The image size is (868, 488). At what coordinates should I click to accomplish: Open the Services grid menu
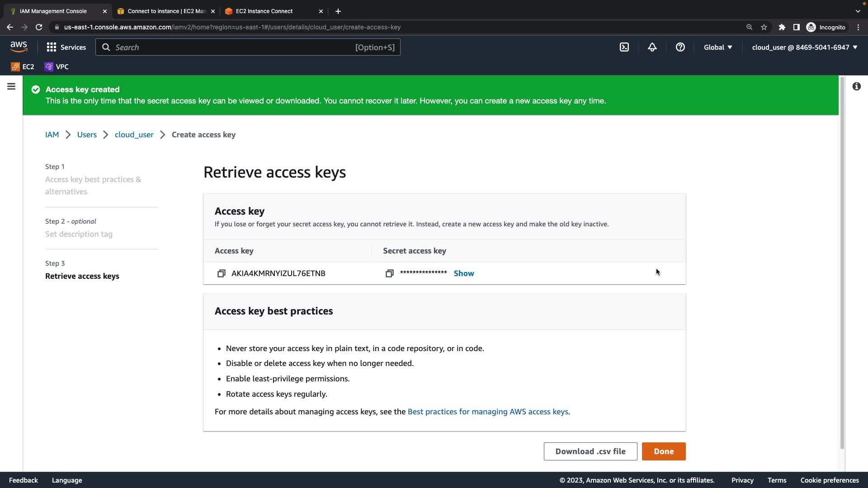click(66, 47)
